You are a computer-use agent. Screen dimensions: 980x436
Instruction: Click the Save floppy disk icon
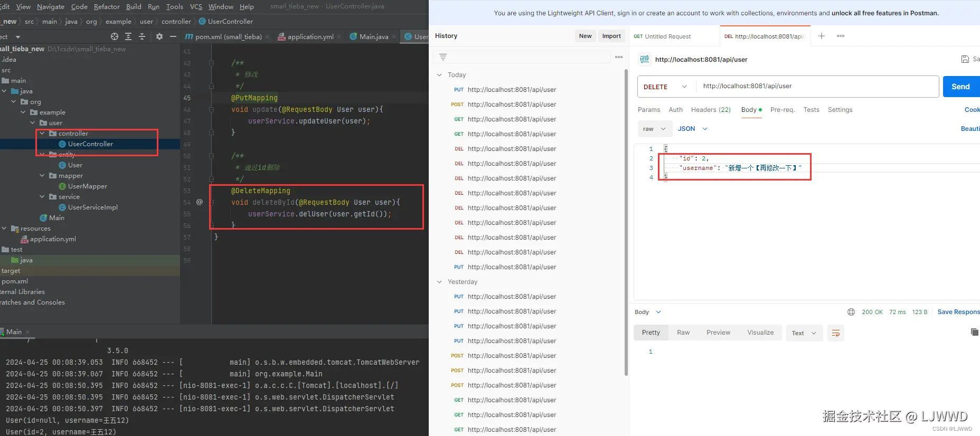click(x=965, y=59)
